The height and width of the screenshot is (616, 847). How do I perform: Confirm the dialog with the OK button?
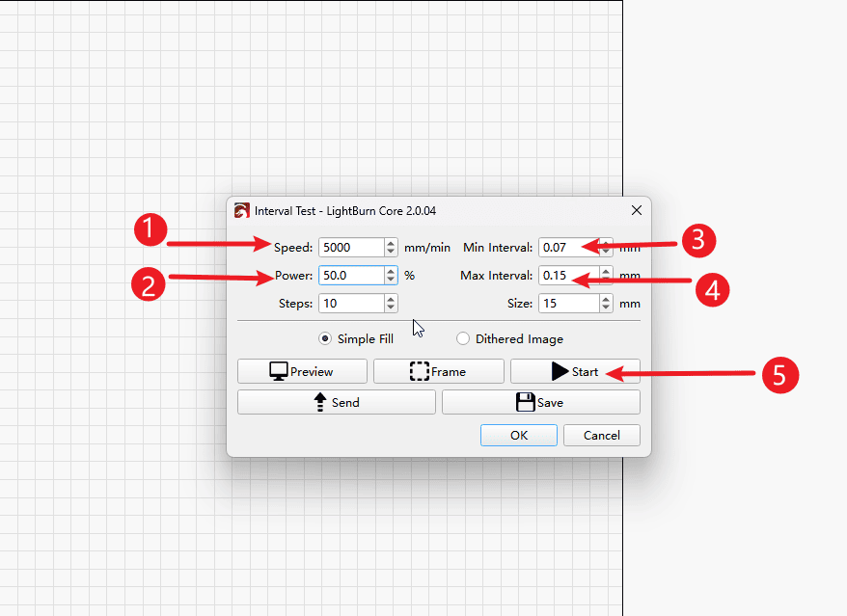point(519,435)
